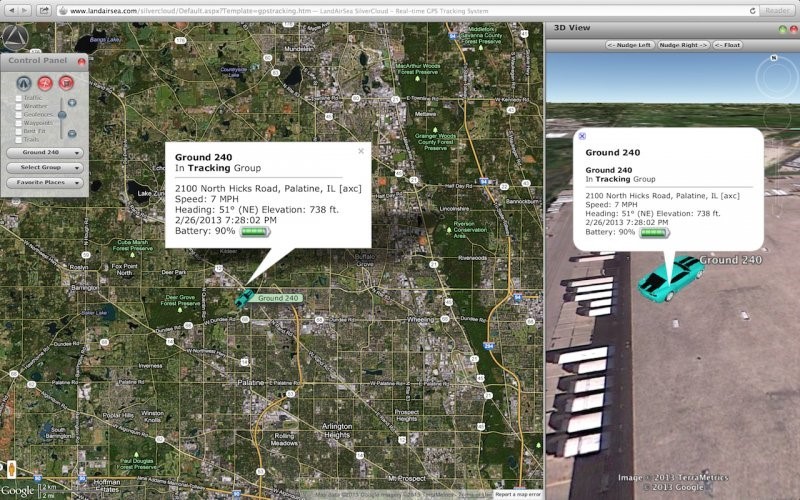This screenshot has height=500, width=800.
Task: Click the zoom out button below slider
Action: tap(71, 133)
